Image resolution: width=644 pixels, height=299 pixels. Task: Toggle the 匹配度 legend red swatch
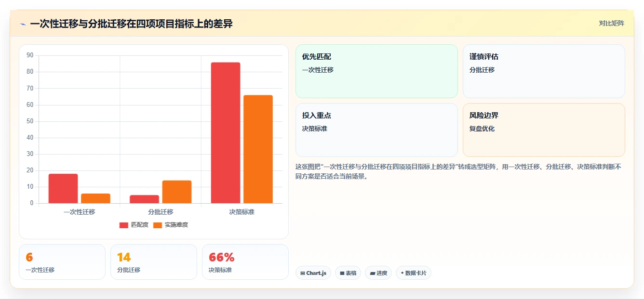tap(124, 225)
